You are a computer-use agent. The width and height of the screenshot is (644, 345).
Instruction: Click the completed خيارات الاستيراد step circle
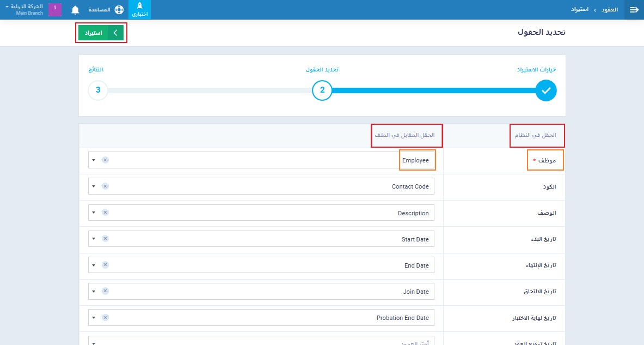546,90
